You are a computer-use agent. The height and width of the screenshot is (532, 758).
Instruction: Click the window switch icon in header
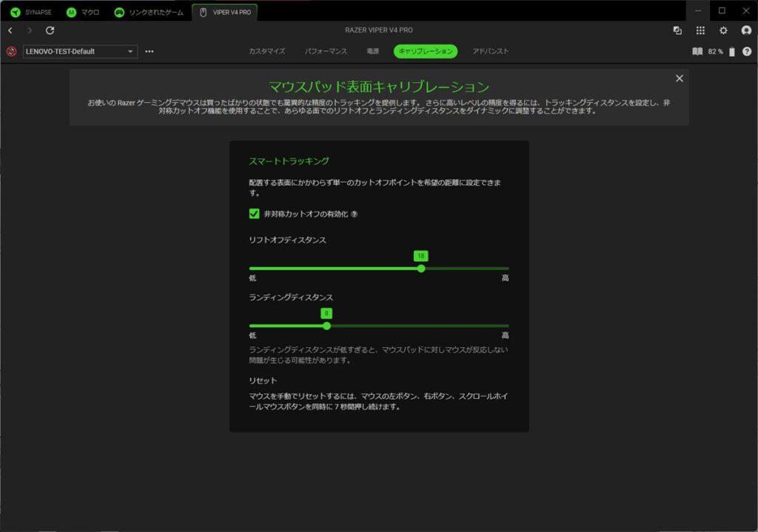[x=677, y=30]
